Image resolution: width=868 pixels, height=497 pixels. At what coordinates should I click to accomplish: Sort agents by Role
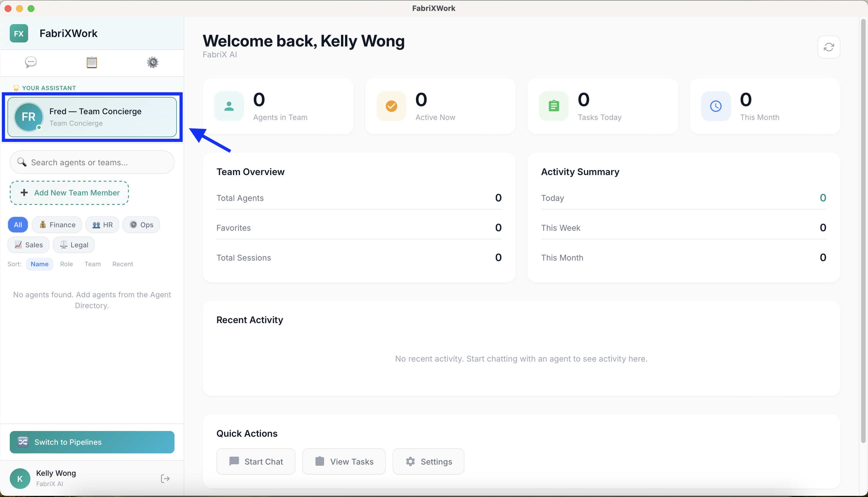pos(67,264)
